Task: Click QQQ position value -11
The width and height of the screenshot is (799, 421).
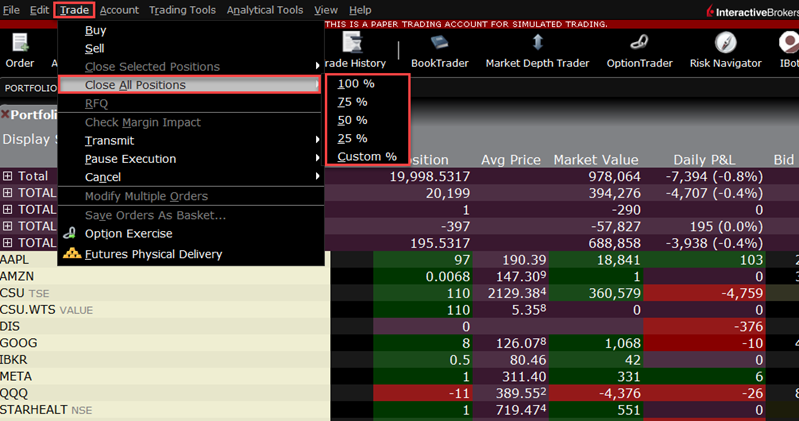Action: point(459,393)
